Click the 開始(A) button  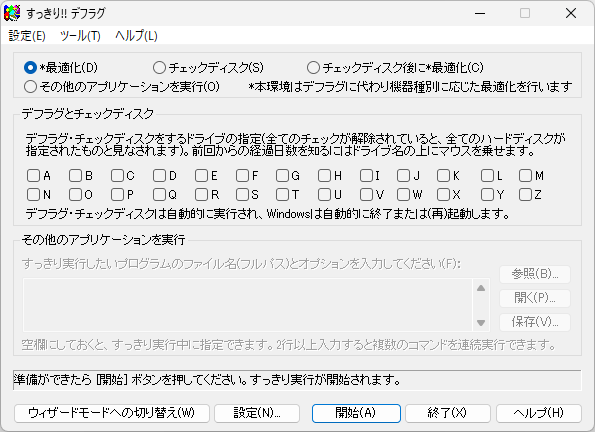356,413
